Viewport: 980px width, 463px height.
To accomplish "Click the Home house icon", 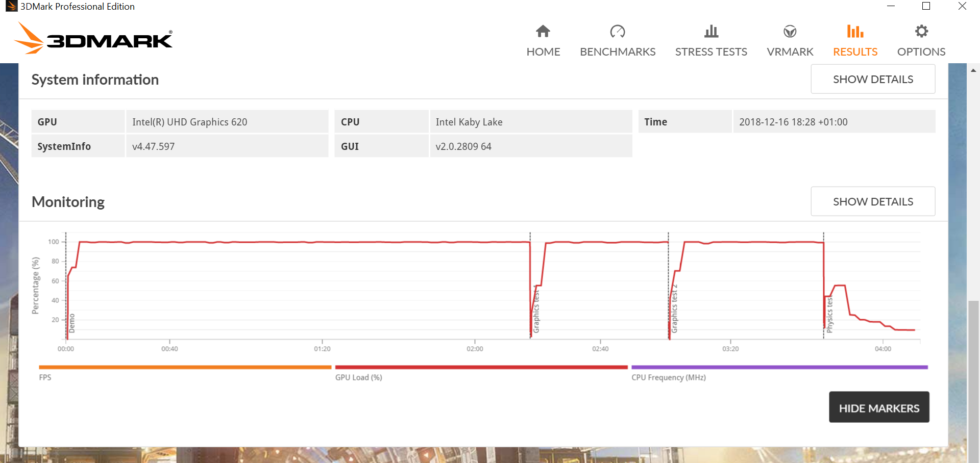I will pyautogui.click(x=543, y=32).
